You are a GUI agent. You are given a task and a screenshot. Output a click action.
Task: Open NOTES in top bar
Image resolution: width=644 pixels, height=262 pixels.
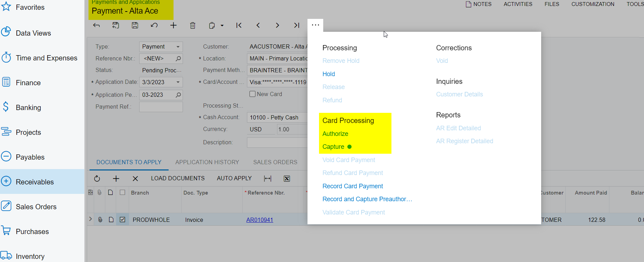click(x=479, y=4)
